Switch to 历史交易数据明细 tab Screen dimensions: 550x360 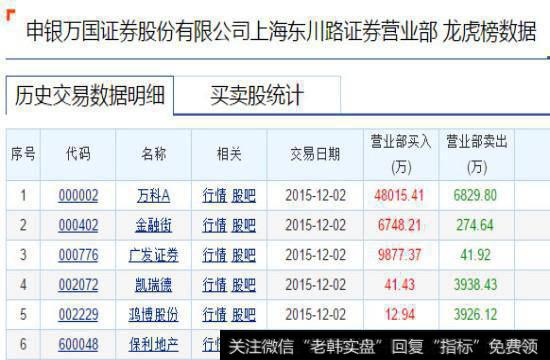[90, 95]
